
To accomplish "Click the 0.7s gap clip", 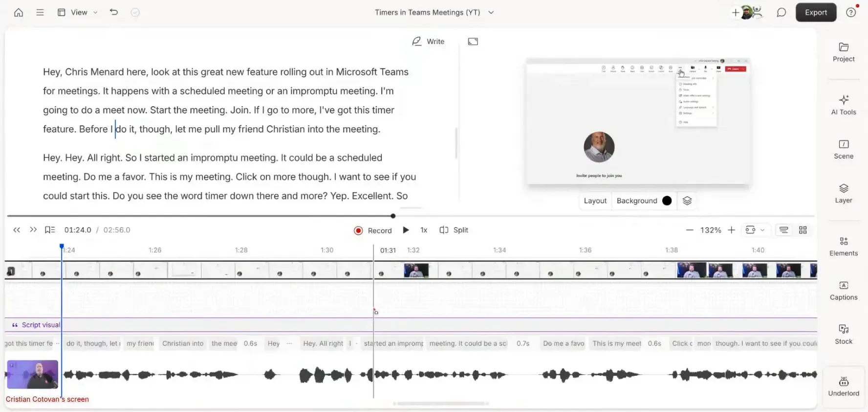I will click(523, 343).
